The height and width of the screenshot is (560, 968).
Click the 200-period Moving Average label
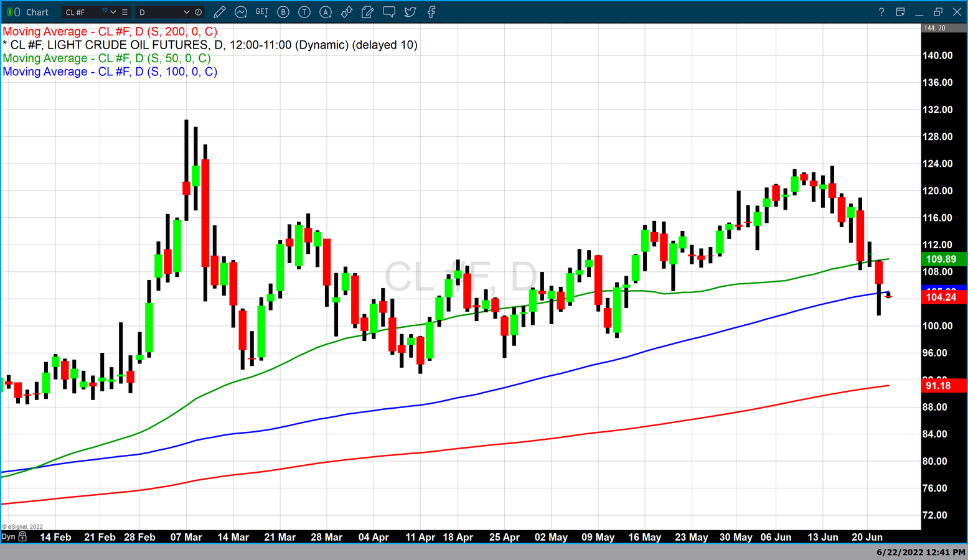point(110,32)
